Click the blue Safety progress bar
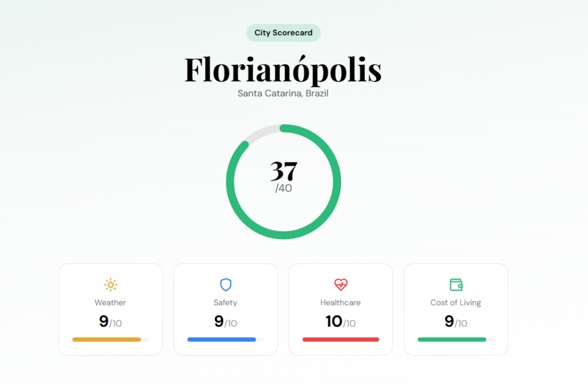588x384 pixels. coord(222,339)
